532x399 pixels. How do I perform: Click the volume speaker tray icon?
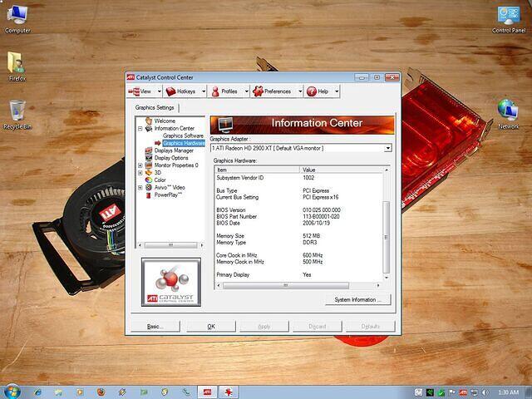click(x=485, y=392)
